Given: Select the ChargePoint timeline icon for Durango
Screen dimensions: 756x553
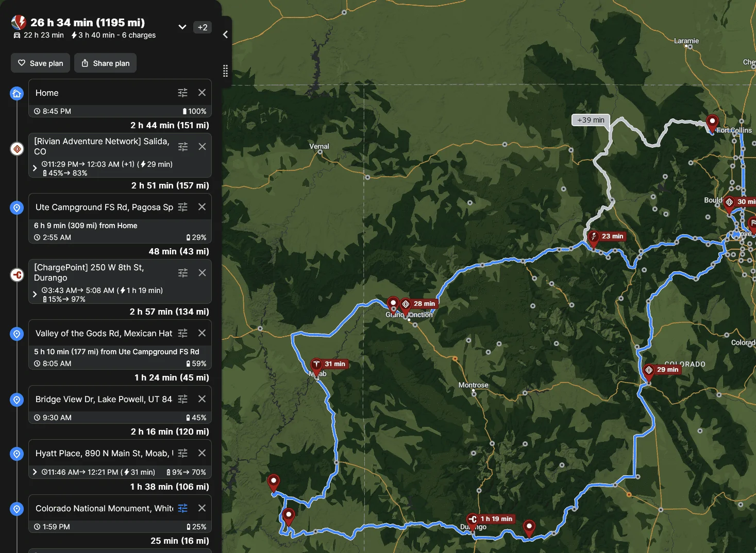Looking at the screenshot, I should (17, 275).
